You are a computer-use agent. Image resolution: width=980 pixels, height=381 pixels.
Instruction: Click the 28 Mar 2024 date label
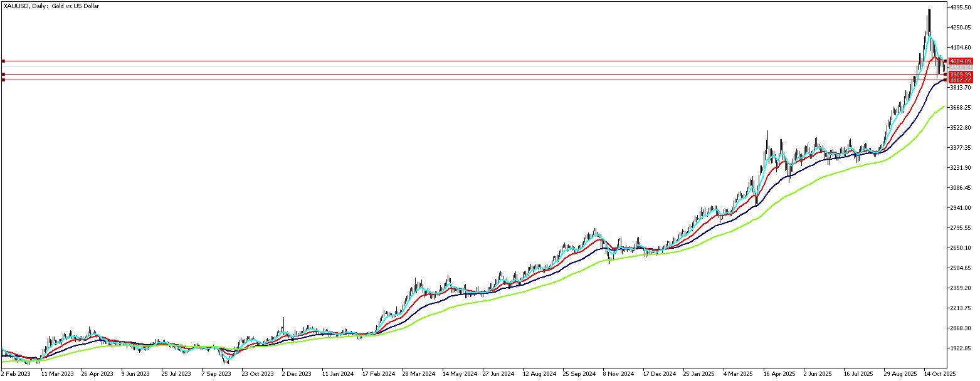click(419, 373)
